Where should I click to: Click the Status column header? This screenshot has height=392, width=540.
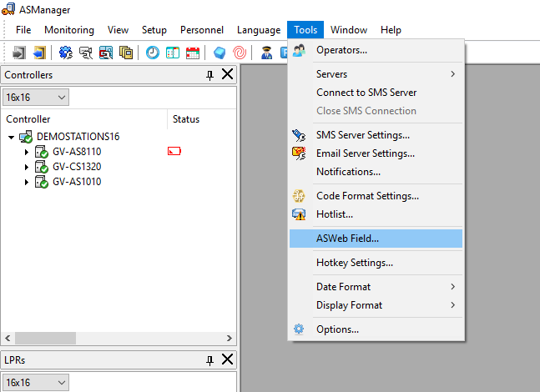tap(202, 119)
